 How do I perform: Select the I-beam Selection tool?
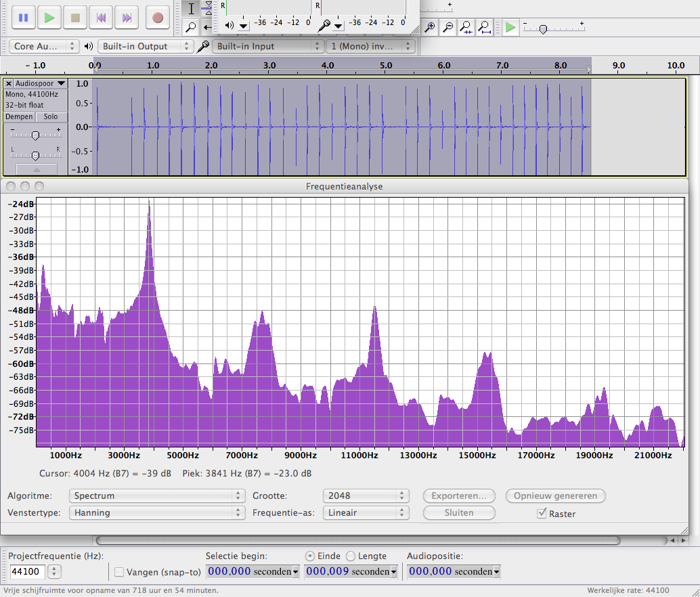[x=192, y=8]
